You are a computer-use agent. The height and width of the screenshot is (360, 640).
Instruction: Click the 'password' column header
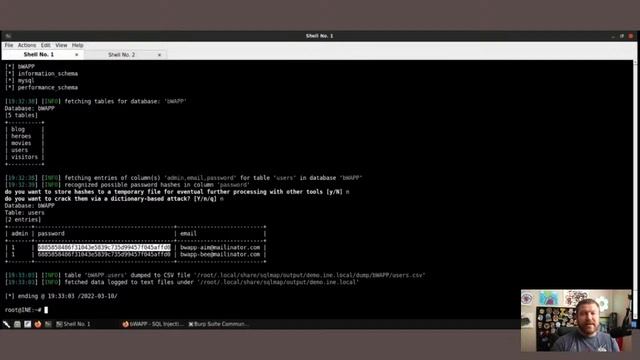pyautogui.click(x=51, y=233)
